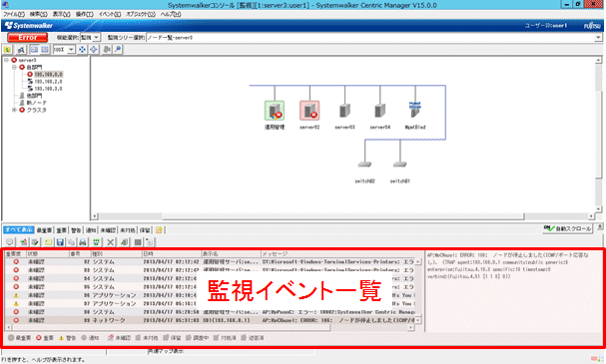Select the MgmtBlad node icon in the map
The height and width of the screenshot is (364, 606).
(x=415, y=110)
